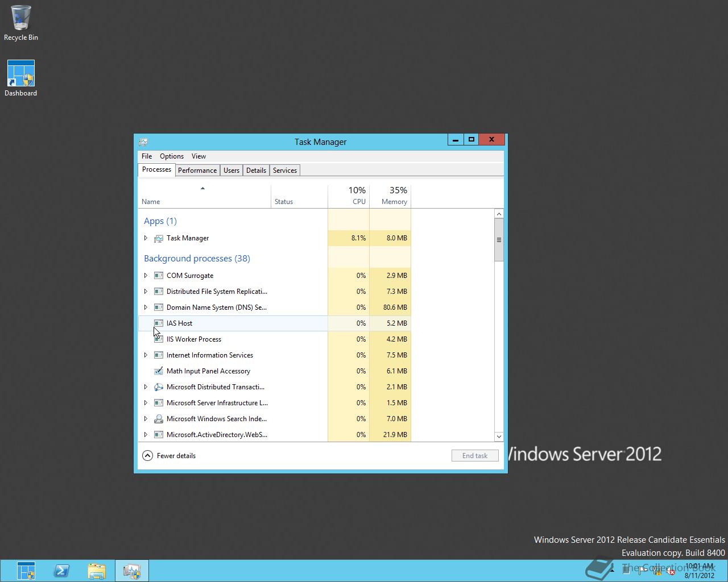Click the Math Input Panel Accessory icon

[x=159, y=371]
